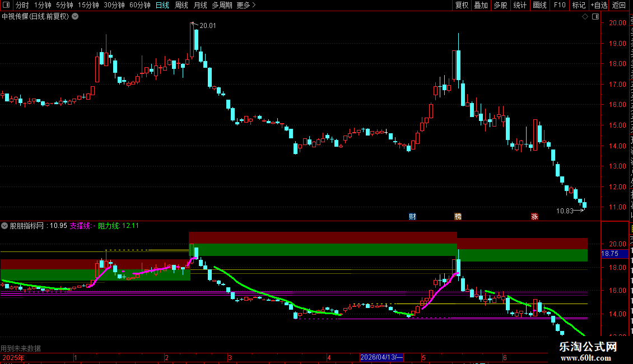The image size is (633, 364).
Task: Switch to the 1分钟 timeframe tab
Action: tap(43, 5)
